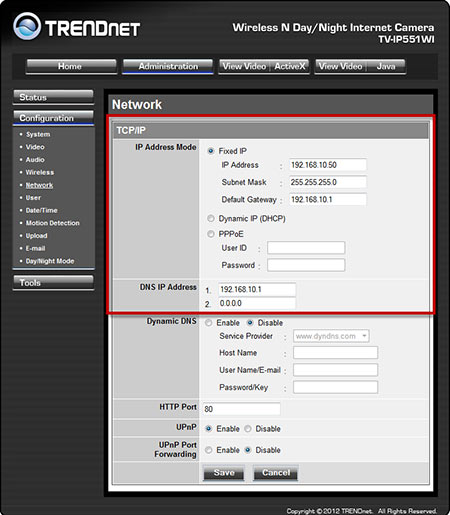The width and height of the screenshot is (450, 515).
Task: Enable Dynamic DNS
Action: (209, 323)
